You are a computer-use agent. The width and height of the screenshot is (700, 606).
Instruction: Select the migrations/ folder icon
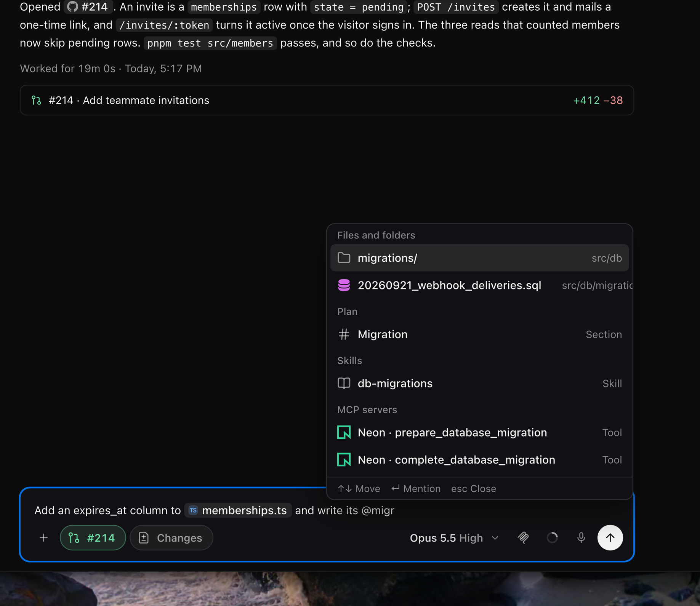(344, 258)
